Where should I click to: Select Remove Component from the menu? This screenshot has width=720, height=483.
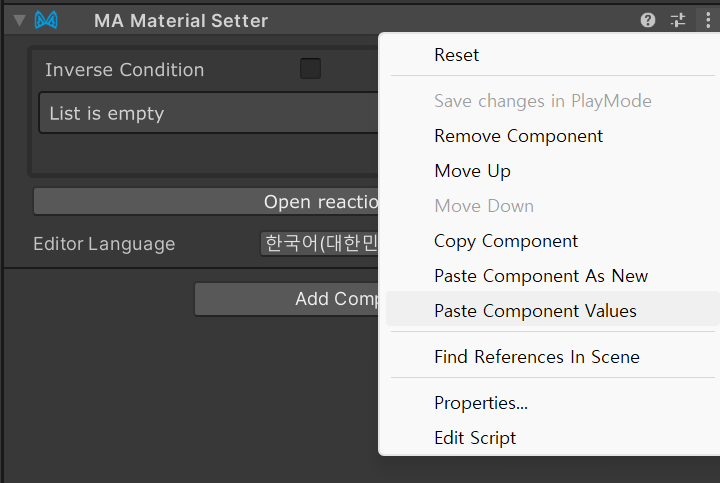pos(551,136)
